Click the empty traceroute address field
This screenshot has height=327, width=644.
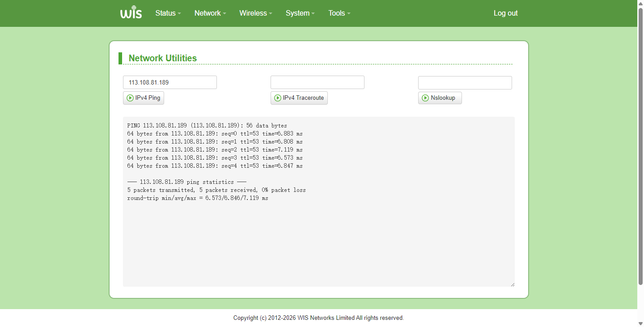coord(318,82)
